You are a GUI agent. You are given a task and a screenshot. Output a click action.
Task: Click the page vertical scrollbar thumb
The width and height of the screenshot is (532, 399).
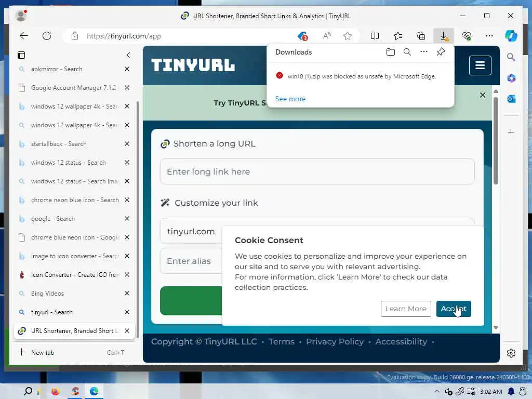[x=496, y=141]
